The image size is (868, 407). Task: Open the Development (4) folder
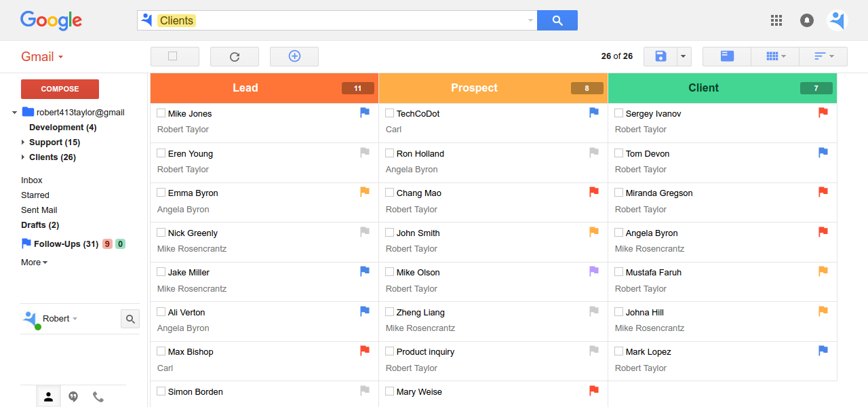[63, 128]
